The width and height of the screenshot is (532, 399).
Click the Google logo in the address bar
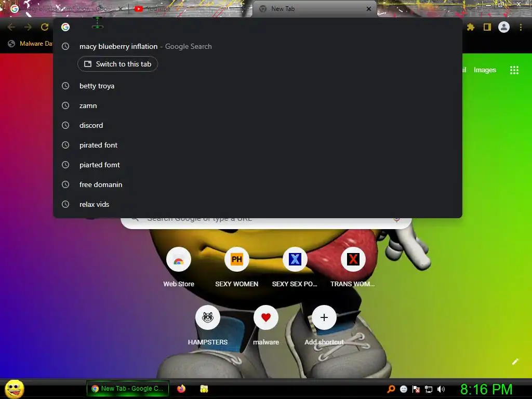65,27
